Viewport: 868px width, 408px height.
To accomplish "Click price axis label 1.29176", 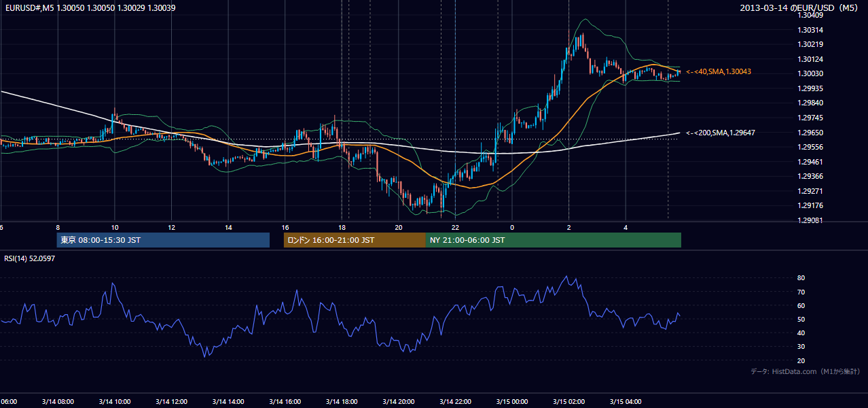I will click(810, 205).
